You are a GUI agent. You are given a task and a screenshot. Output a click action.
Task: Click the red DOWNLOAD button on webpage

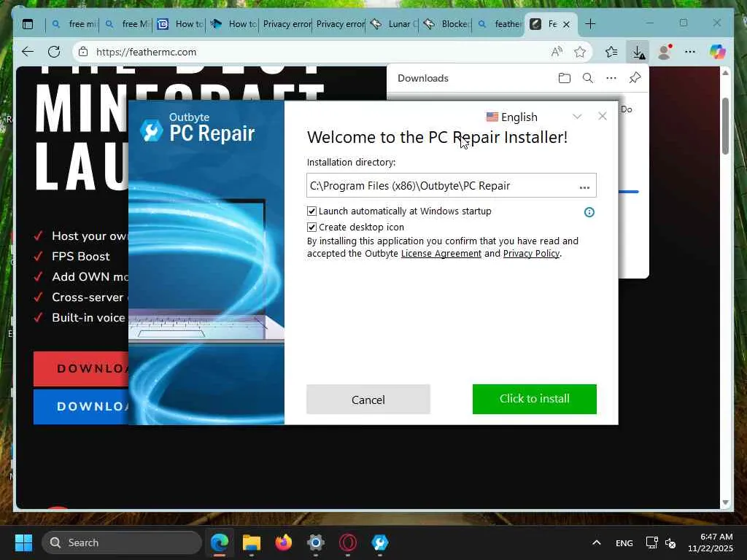coord(81,368)
